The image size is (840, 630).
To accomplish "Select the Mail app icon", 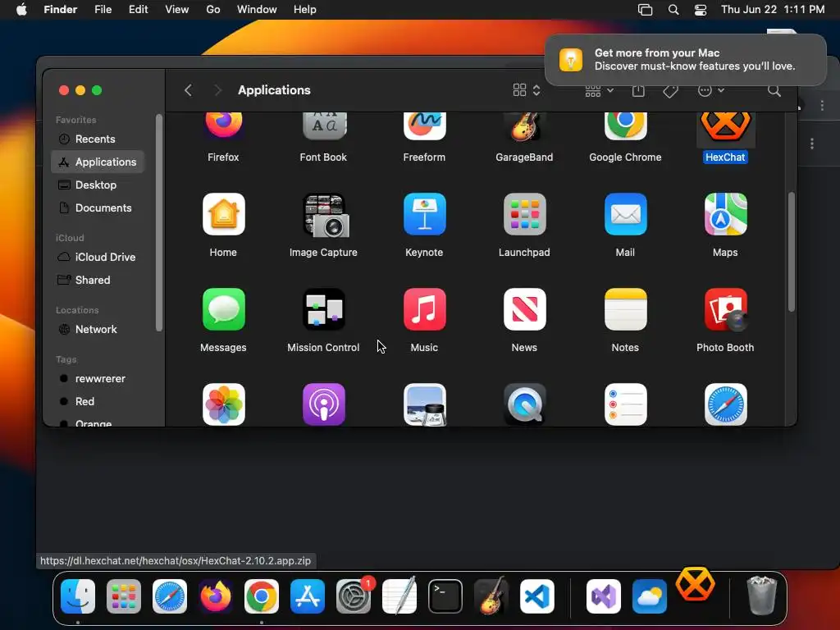I will (x=625, y=214).
